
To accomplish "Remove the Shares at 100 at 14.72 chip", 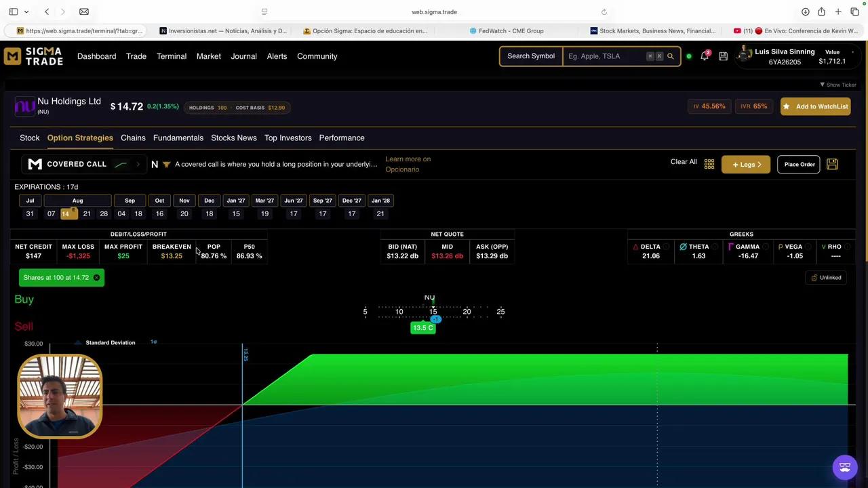I will coord(96,277).
